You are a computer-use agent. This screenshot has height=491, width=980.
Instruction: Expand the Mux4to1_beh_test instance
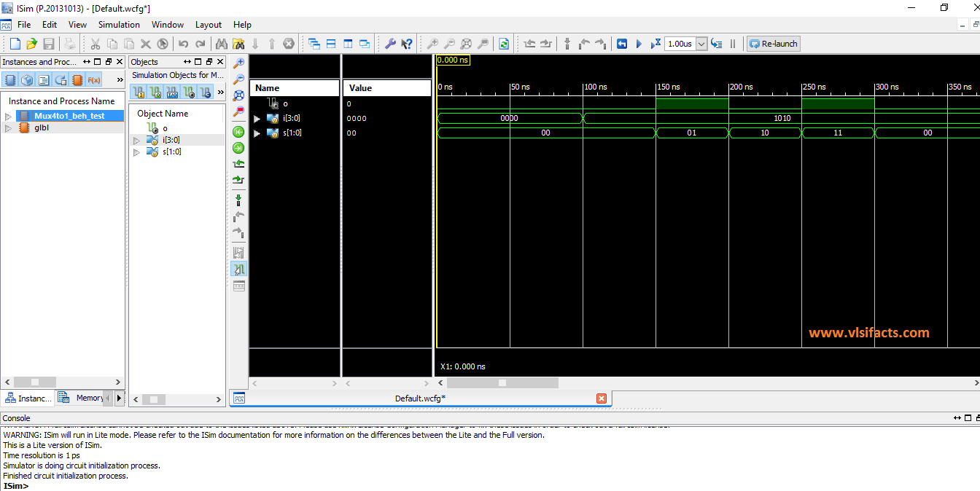coord(7,114)
